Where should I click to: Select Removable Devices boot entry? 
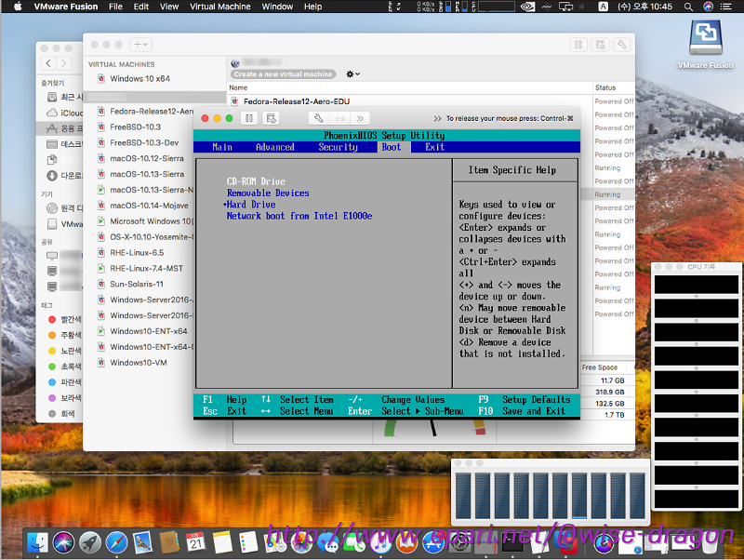point(268,193)
